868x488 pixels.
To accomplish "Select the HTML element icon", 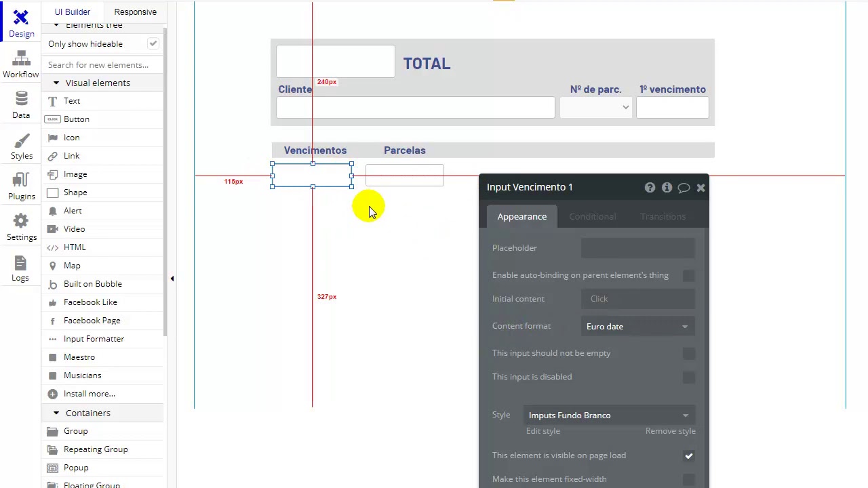I will tap(52, 247).
